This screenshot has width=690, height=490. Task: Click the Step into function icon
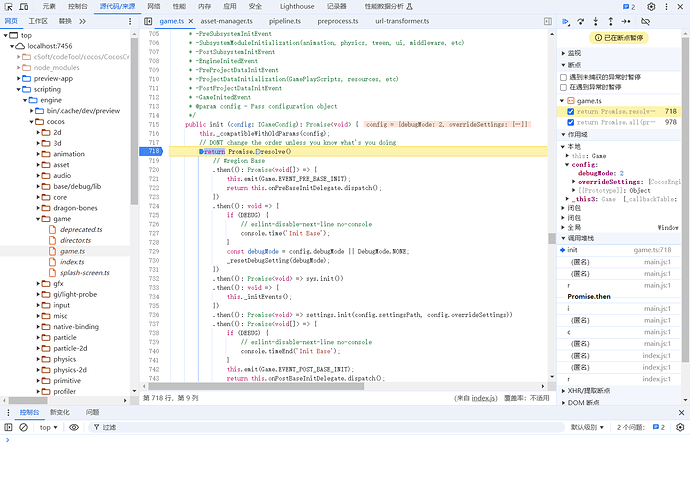click(597, 20)
